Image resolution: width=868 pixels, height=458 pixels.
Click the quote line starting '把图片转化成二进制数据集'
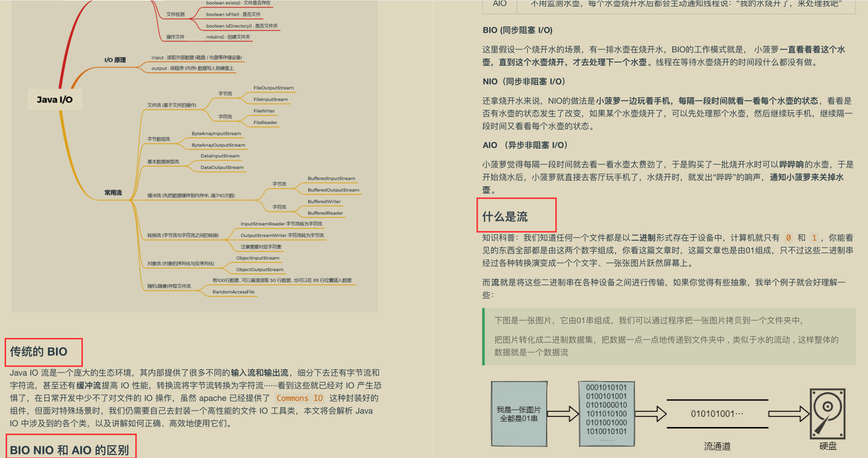tap(667, 346)
